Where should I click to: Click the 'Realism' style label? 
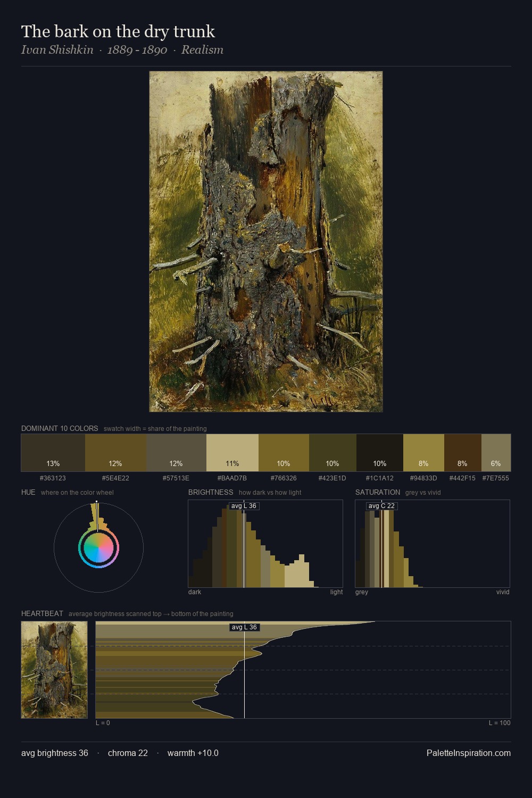(x=202, y=50)
